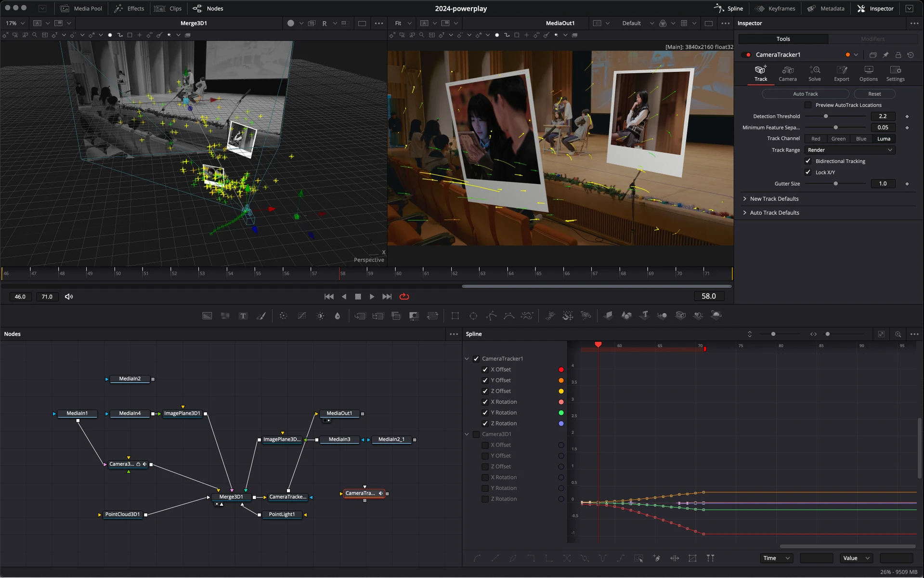The image size is (924, 578).
Task: Switch to the Camera tab in CameraTracker1
Action: pos(788,73)
